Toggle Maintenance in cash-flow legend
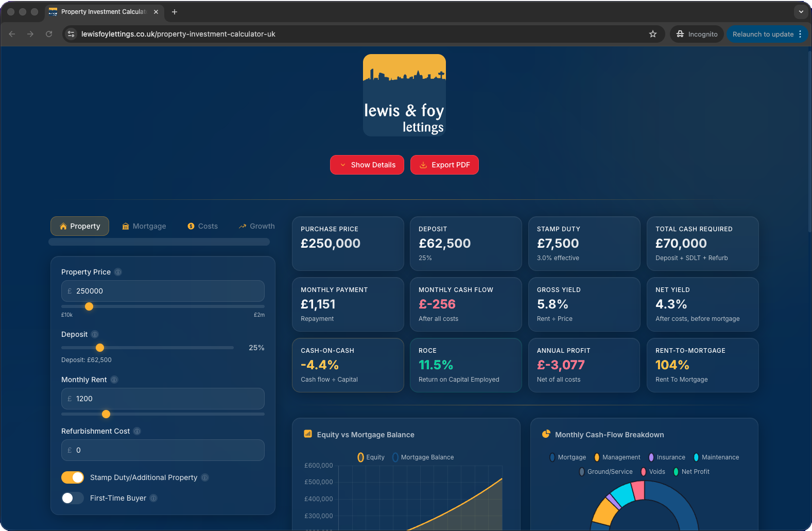 tap(716, 457)
